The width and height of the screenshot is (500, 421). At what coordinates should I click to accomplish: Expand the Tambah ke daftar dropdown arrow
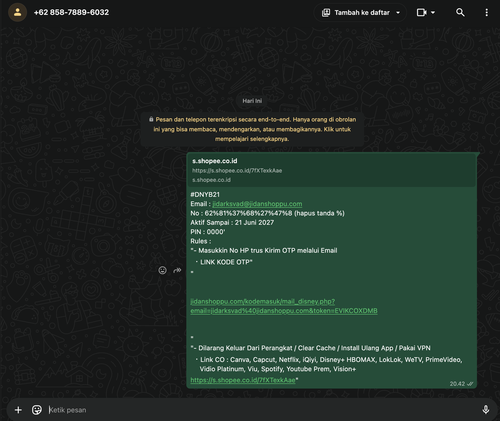point(398,13)
